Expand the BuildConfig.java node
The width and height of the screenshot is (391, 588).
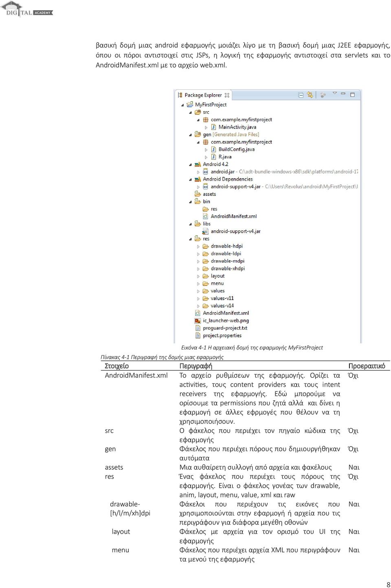tap(206, 150)
